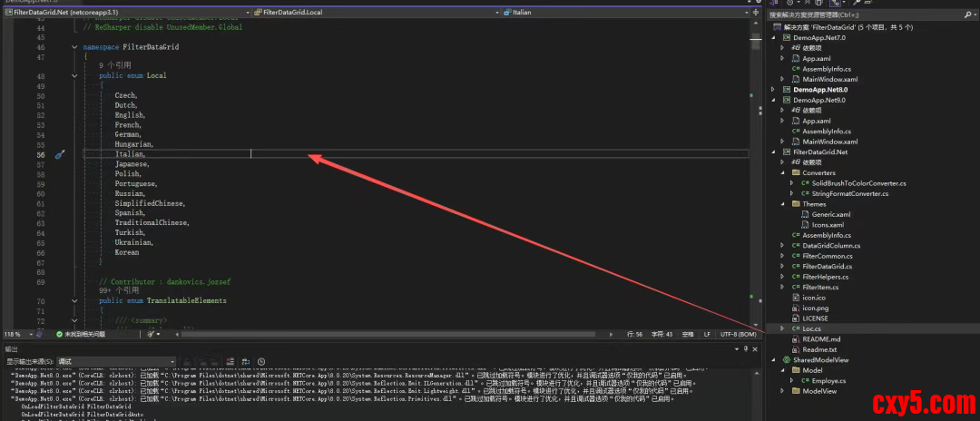
Task: Click the Loc.cs file icon in Solution Explorer
Action: point(796,328)
